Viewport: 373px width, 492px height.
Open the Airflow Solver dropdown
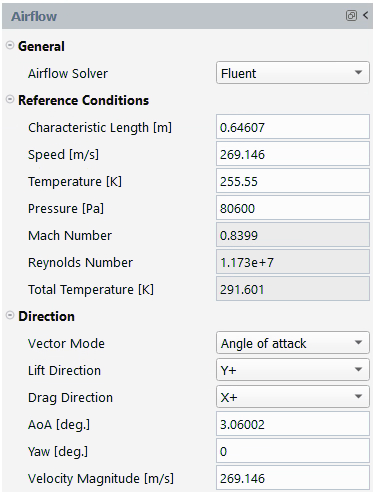coord(293,73)
